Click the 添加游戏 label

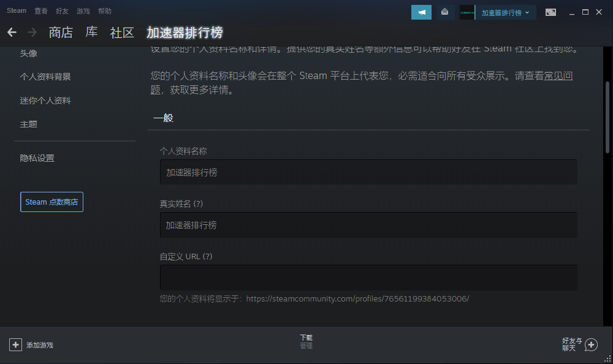pos(40,345)
